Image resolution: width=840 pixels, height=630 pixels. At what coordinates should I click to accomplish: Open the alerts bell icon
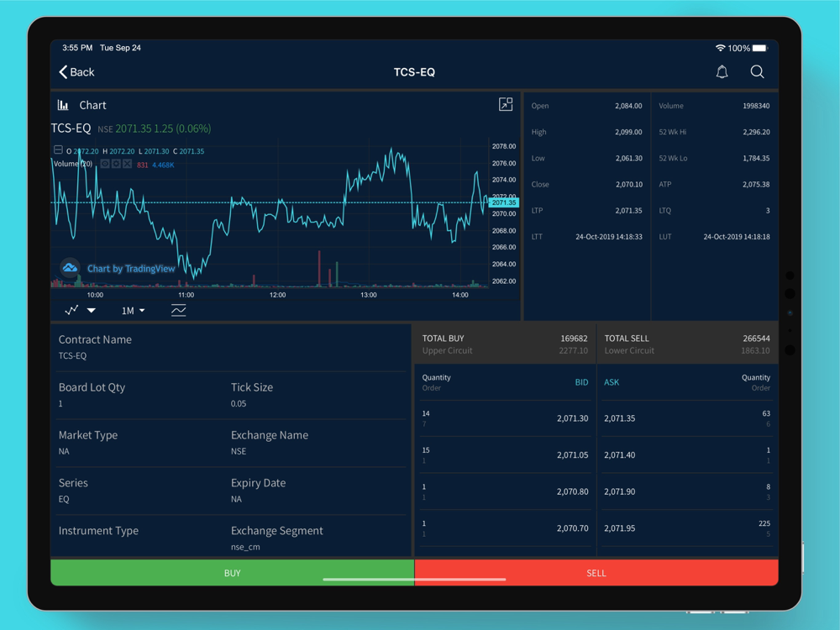click(x=722, y=71)
